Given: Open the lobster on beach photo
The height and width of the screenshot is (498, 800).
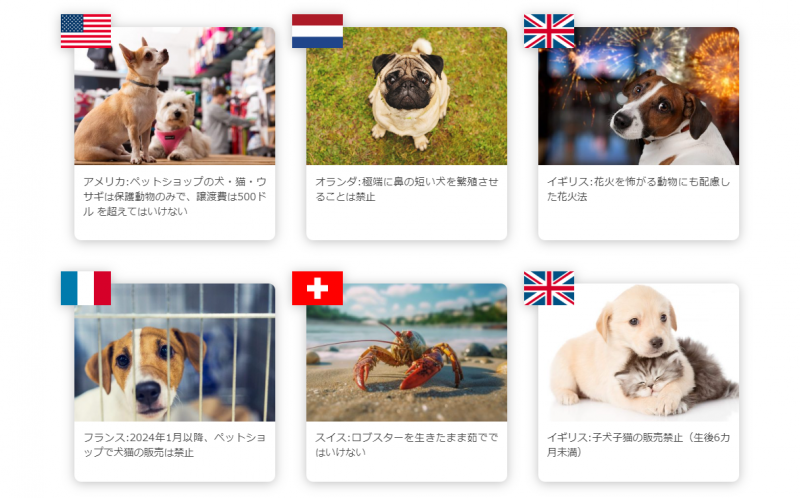Looking at the screenshot, I should click(x=407, y=353).
